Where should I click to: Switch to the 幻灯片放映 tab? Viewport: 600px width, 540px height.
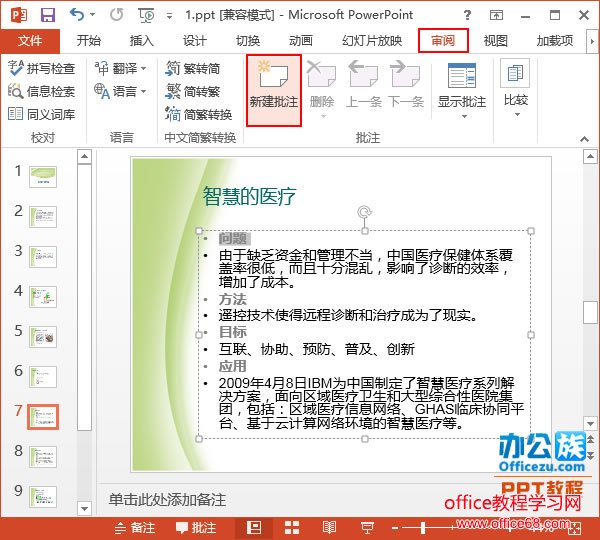pos(372,41)
